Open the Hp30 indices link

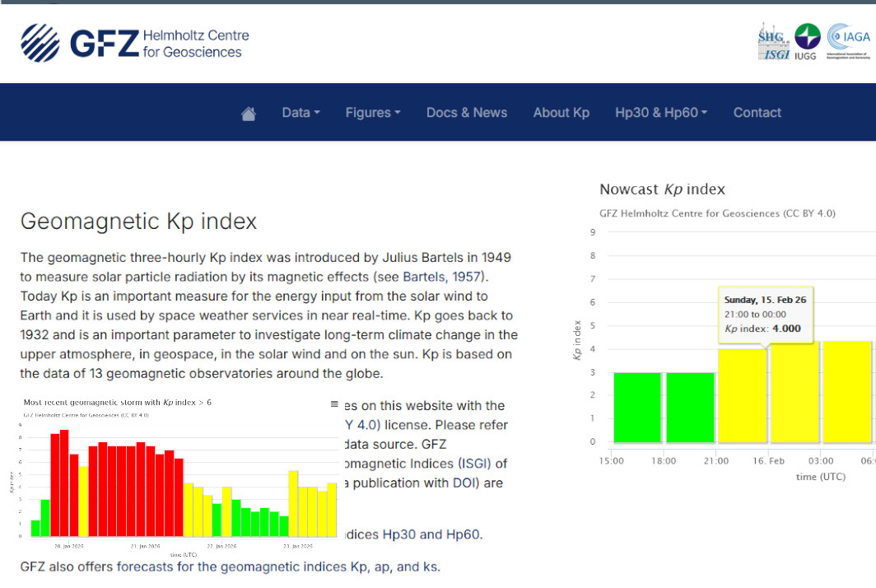click(x=398, y=534)
